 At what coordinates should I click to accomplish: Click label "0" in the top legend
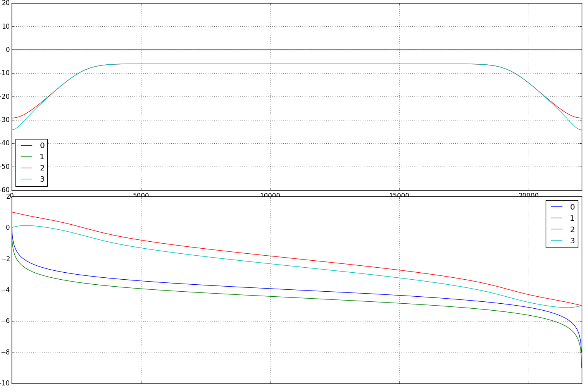42,146
